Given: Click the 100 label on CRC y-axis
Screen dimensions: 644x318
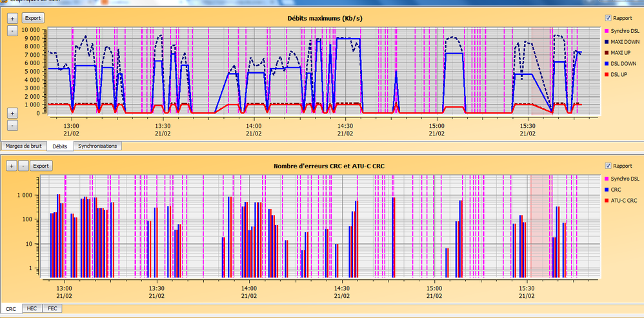Looking at the screenshot, I should coord(26,220).
